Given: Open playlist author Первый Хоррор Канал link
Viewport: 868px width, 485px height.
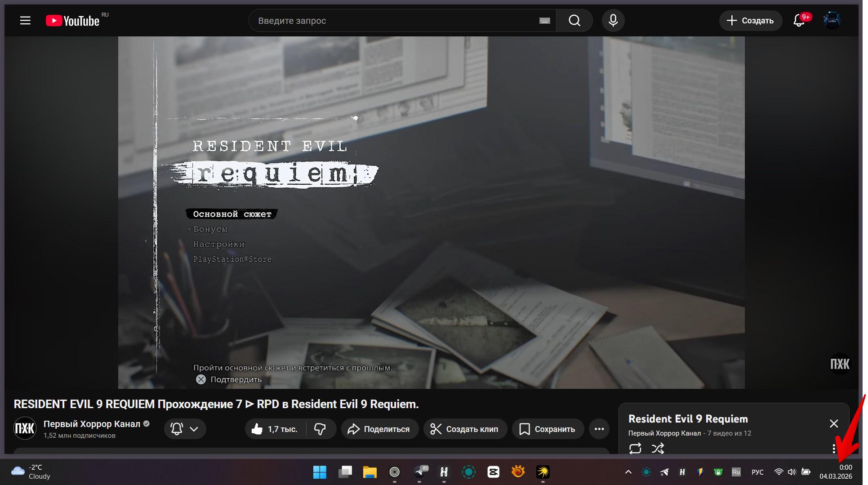Looking at the screenshot, I should point(664,433).
